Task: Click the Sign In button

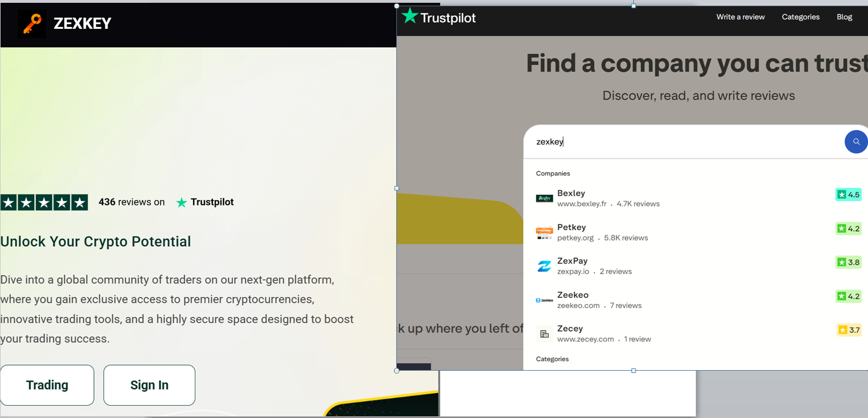Action: [149, 385]
